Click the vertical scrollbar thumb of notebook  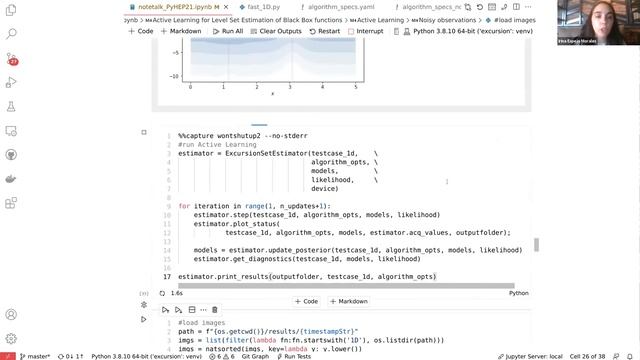(536, 244)
